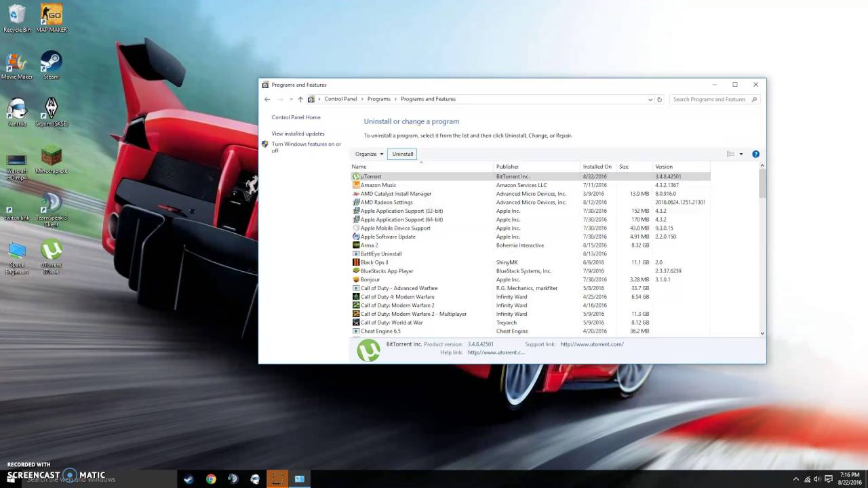Click the up arrow navigation button

pos(300,99)
